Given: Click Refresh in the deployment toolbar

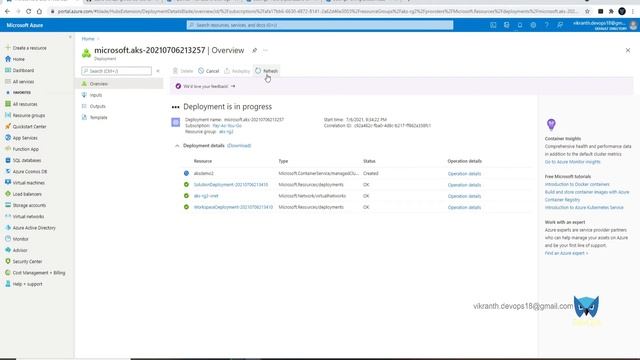Looking at the screenshot, I should click(x=267, y=71).
